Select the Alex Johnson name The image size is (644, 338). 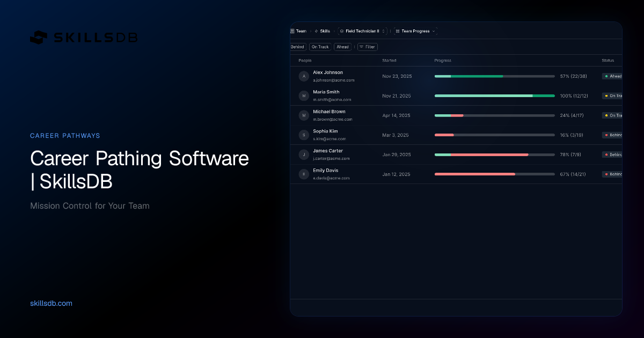pyautogui.click(x=328, y=72)
